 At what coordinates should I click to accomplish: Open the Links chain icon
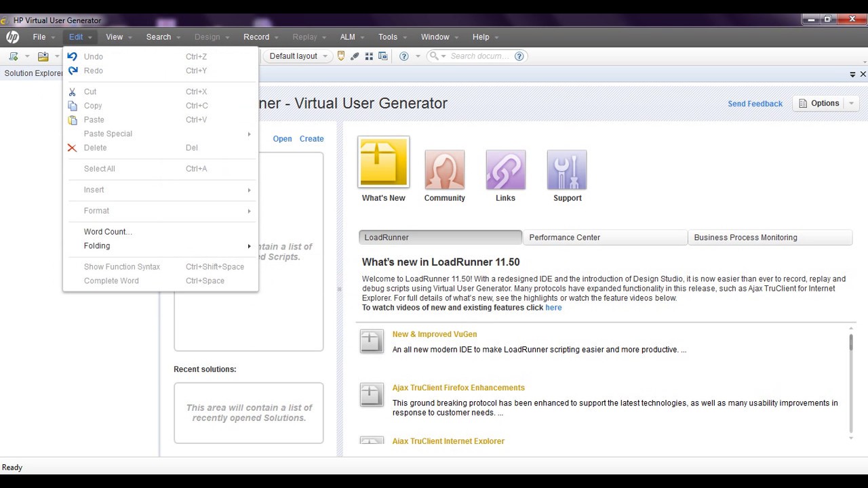506,169
